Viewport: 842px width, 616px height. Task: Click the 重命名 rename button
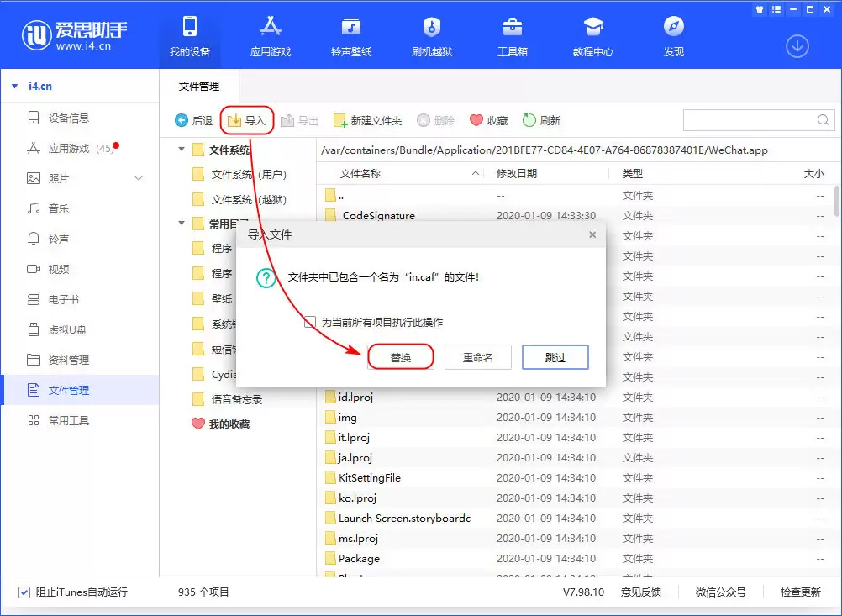click(x=478, y=357)
